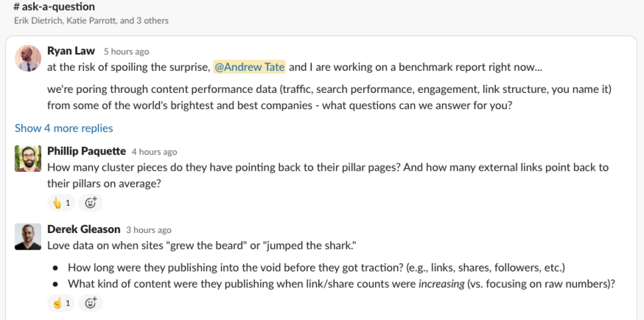
Task: Click Derek's "grew the beard" message text
Action: pos(202,246)
